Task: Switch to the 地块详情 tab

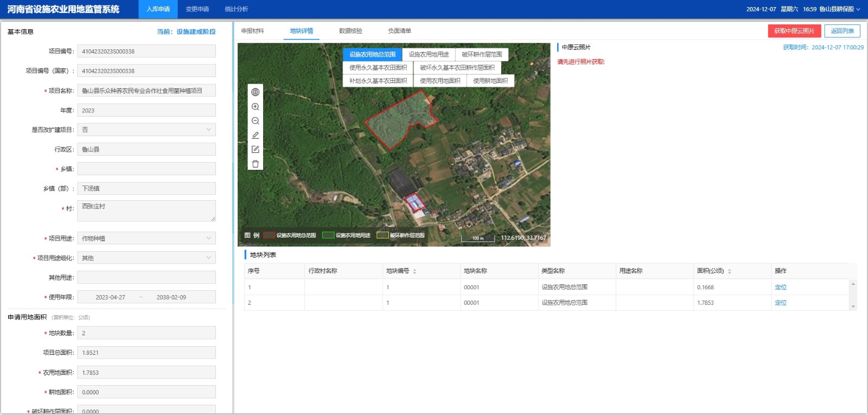Action: pos(302,31)
